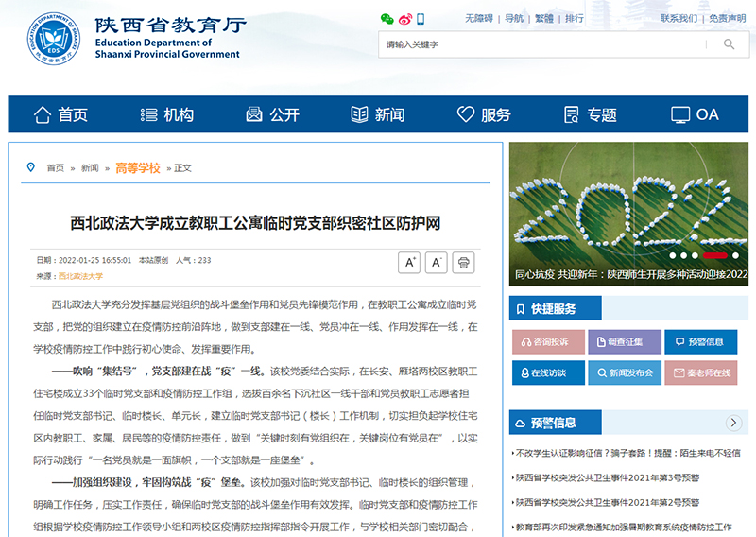Select the first carousel dot indicator

(x=674, y=255)
